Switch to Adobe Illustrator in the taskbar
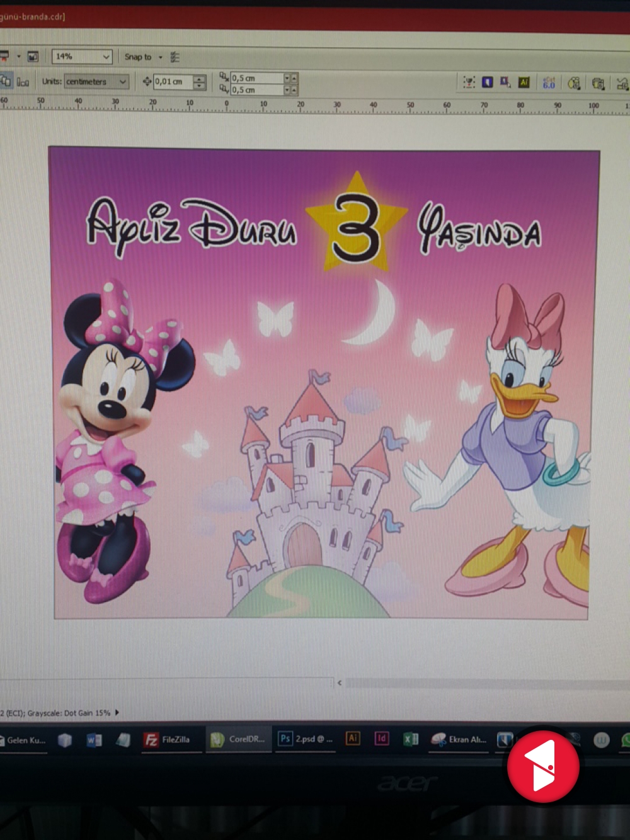 pos(353,738)
